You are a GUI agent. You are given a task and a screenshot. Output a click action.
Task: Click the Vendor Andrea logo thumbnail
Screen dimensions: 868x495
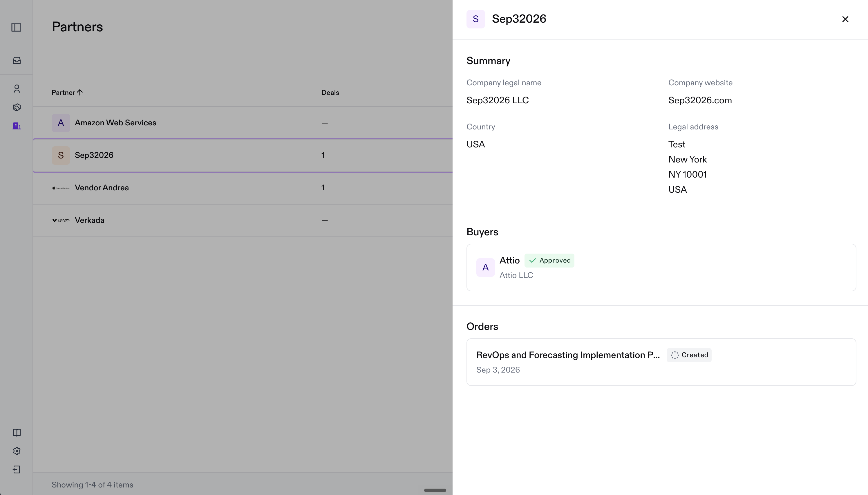[61, 188]
